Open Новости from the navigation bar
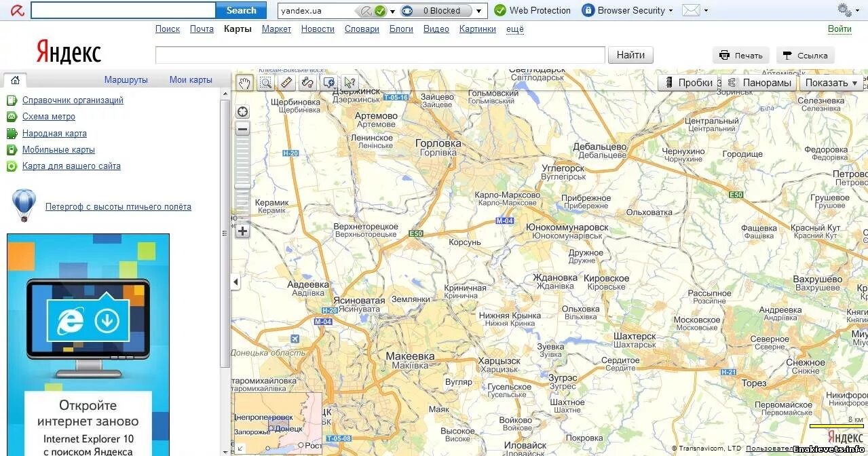 point(318,28)
